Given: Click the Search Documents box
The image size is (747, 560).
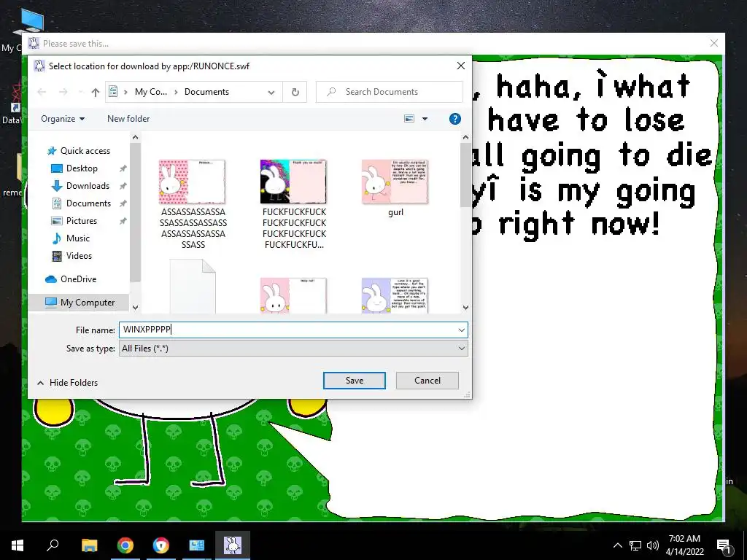Looking at the screenshot, I should [390, 92].
